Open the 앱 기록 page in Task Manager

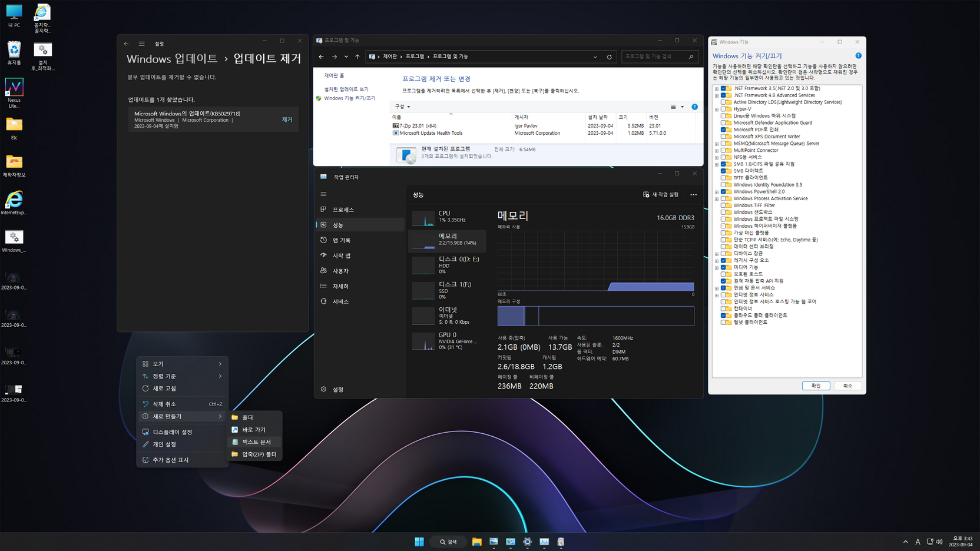pyautogui.click(x=360, y=240)
